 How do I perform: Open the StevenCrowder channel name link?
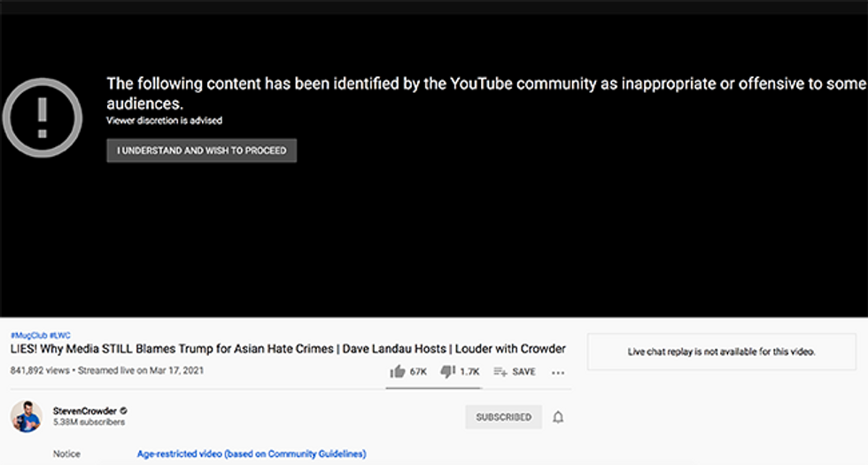point(85,411)
